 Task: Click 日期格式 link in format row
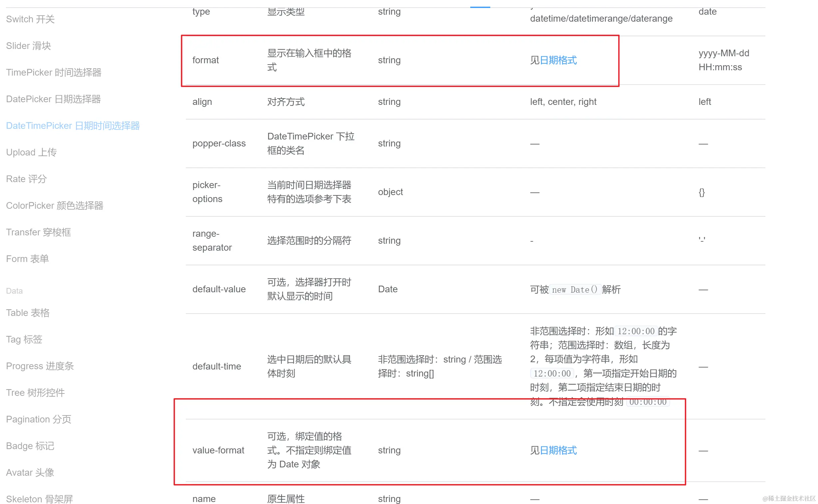point(558,60)
